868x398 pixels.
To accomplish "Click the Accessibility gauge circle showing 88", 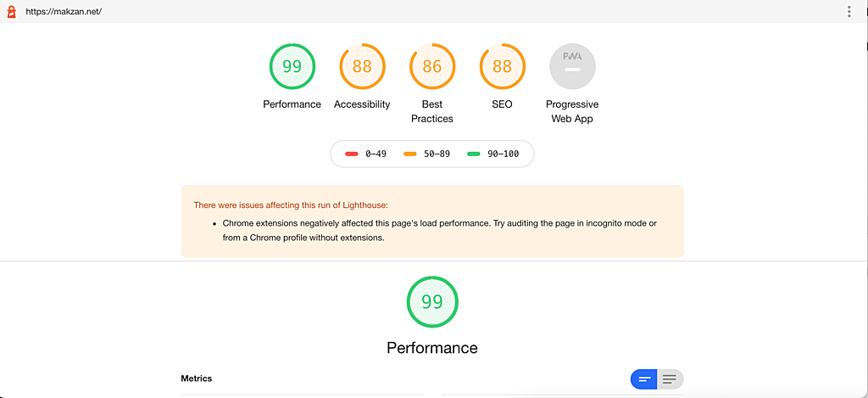I will 362,66.
